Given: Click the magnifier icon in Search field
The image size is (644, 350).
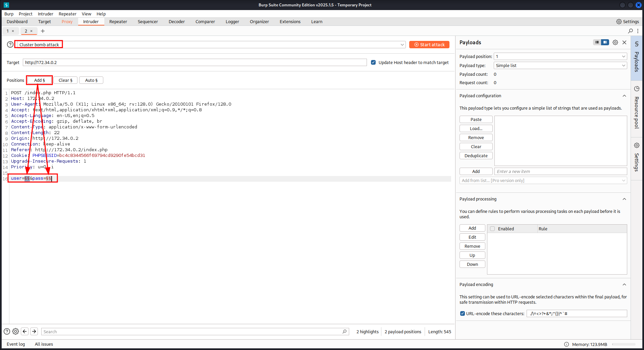Looking at the screenshot, I should point(344,331).
